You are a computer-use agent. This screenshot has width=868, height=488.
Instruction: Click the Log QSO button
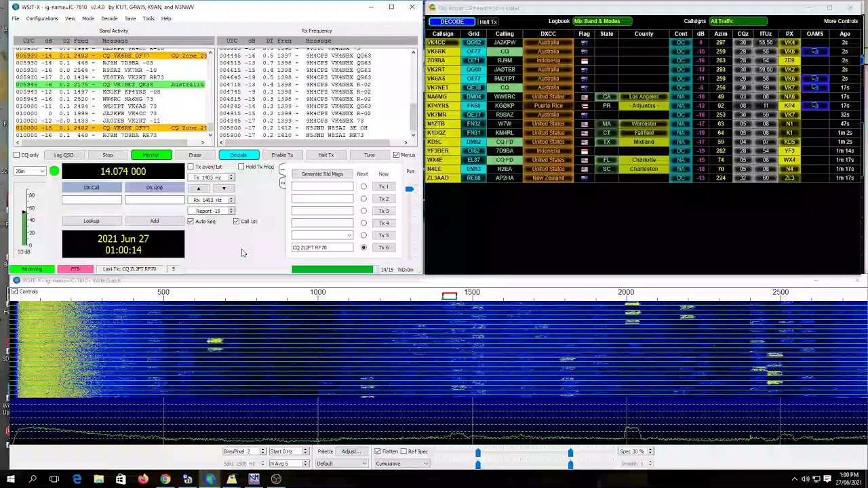pos(64,155)
